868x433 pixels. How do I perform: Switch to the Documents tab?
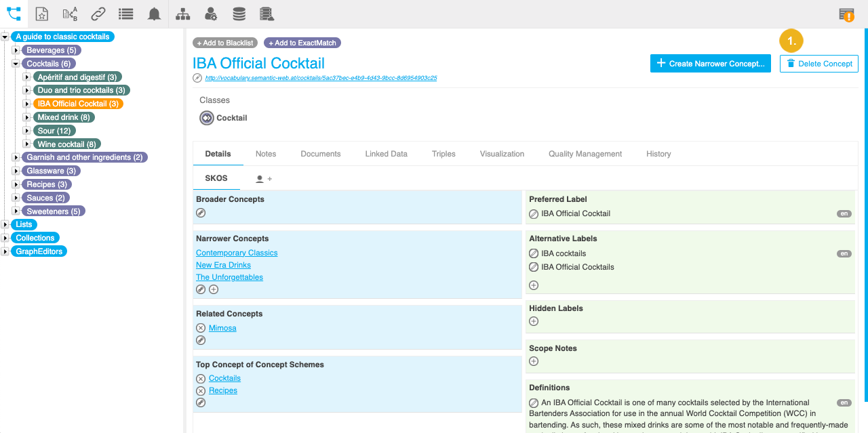[321, 154]
